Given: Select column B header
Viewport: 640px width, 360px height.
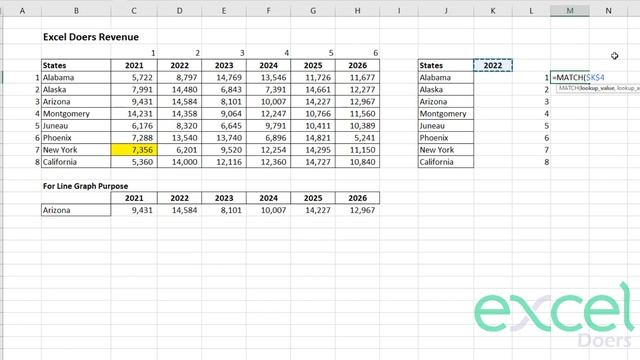Looking at the screenshot, I should pos(76,11).
